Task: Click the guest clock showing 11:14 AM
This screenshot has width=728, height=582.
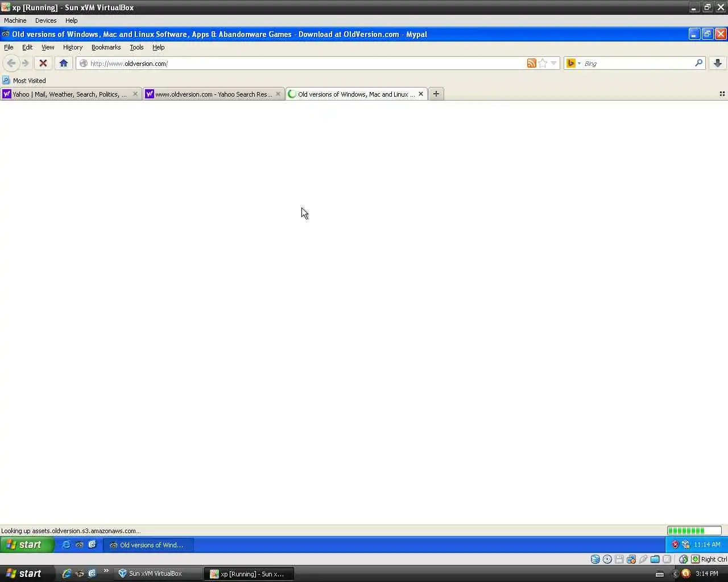Action: coord(707,544)
